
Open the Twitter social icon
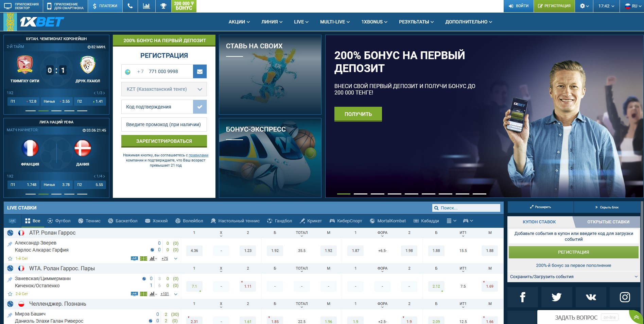[x=557, y=297]
